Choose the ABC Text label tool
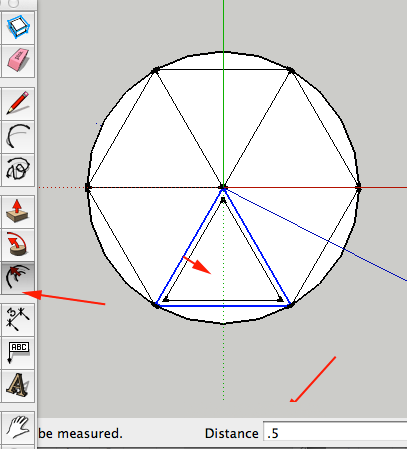Image resolution: width=407 pixels, height=449 pixels. (x=18, y=352)
